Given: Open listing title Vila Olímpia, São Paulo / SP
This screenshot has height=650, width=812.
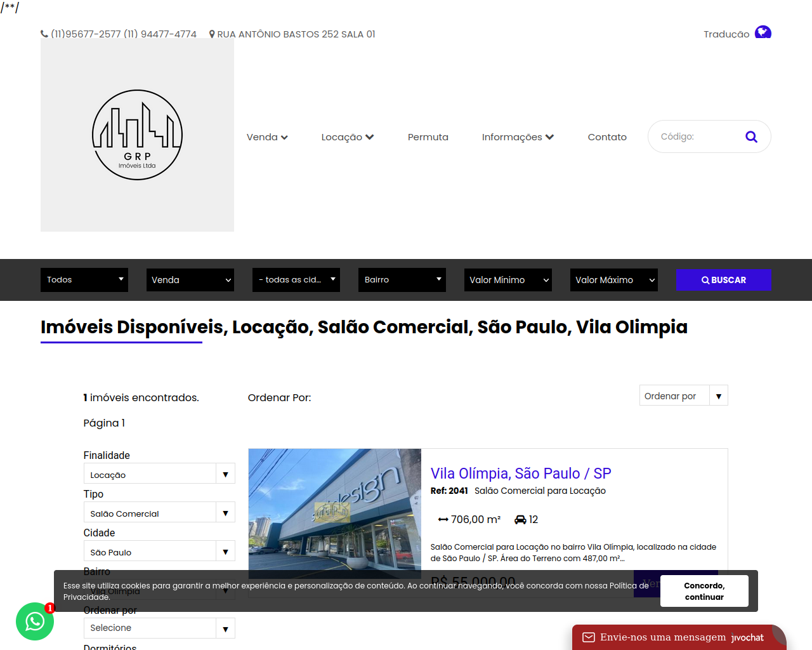Looking at the screenshot, I should pyautogui.click(x=521, y=474).
